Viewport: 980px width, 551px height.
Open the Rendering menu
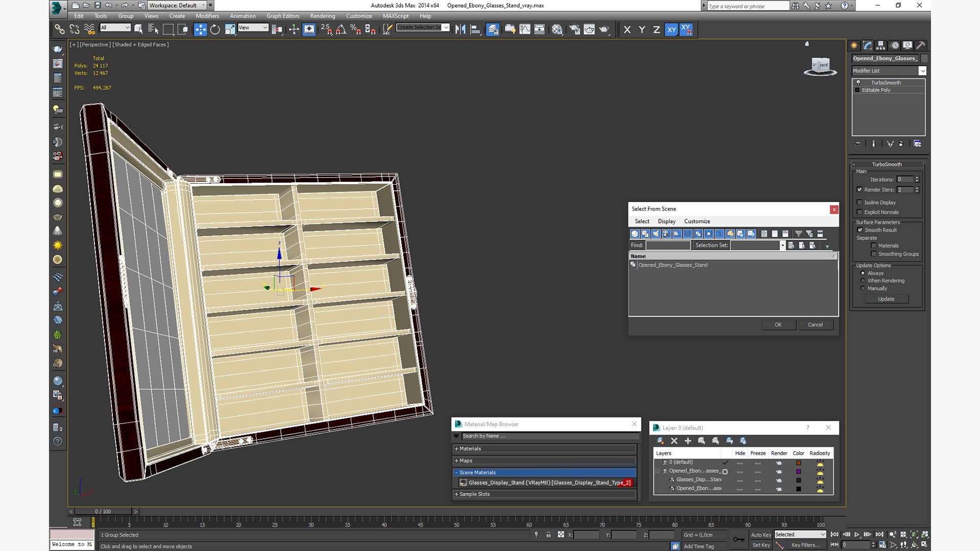click(x=323, y=16)
